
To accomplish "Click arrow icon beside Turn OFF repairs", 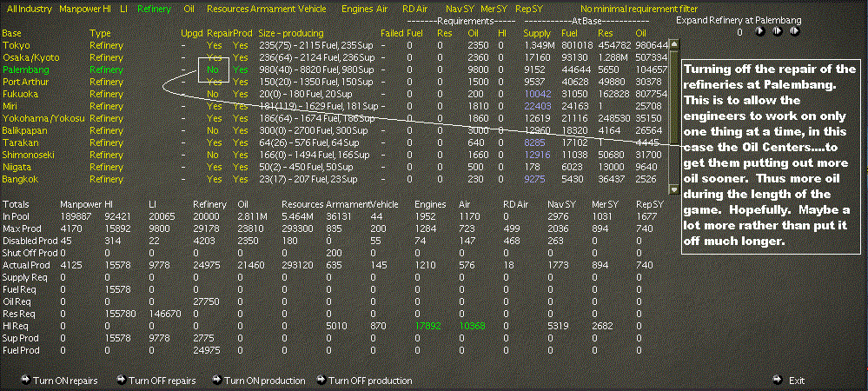I will pyautogui.click(x=122, y=380).
